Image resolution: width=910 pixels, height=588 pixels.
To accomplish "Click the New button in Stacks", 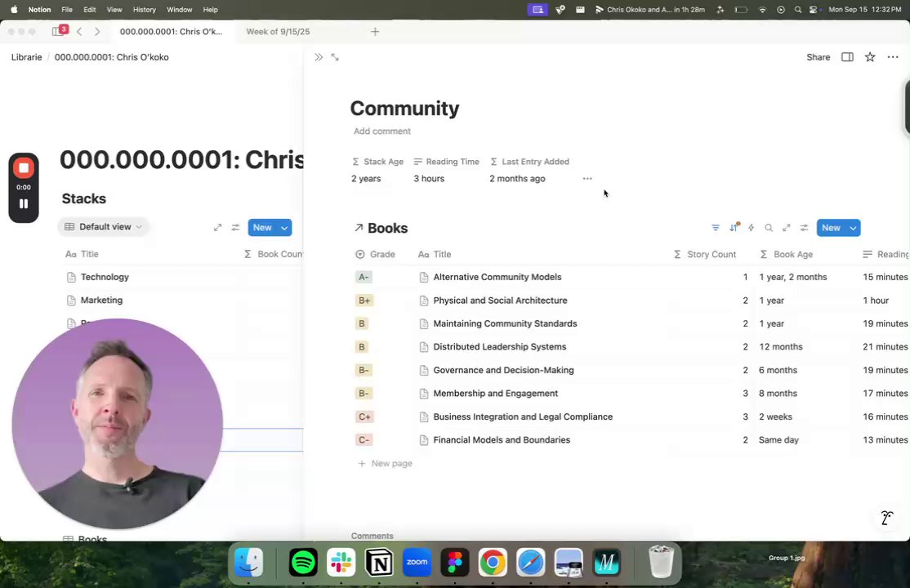I will [262, 228].
